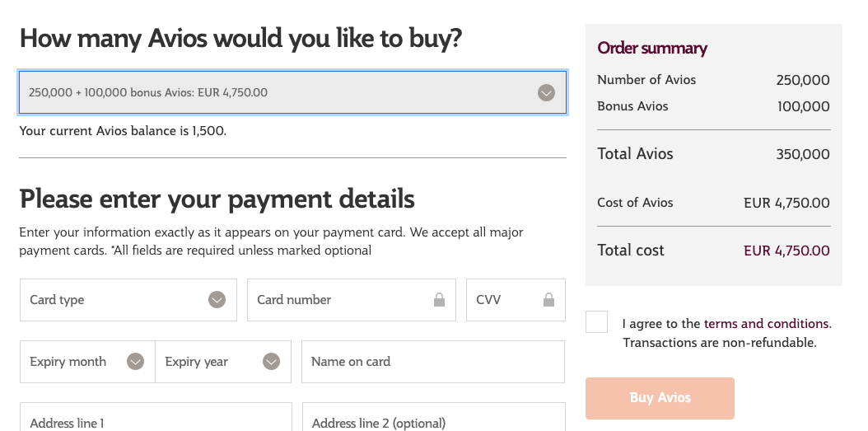The width and height of the screenshot is (868, 431).
Task: Click the Order summary heading
Action: pos(652,48)
